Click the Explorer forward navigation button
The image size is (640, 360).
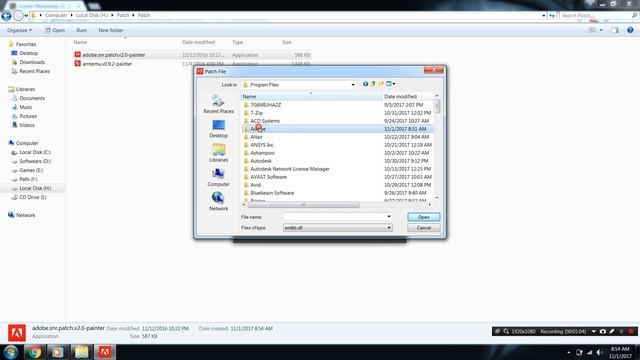coord(18,16)
